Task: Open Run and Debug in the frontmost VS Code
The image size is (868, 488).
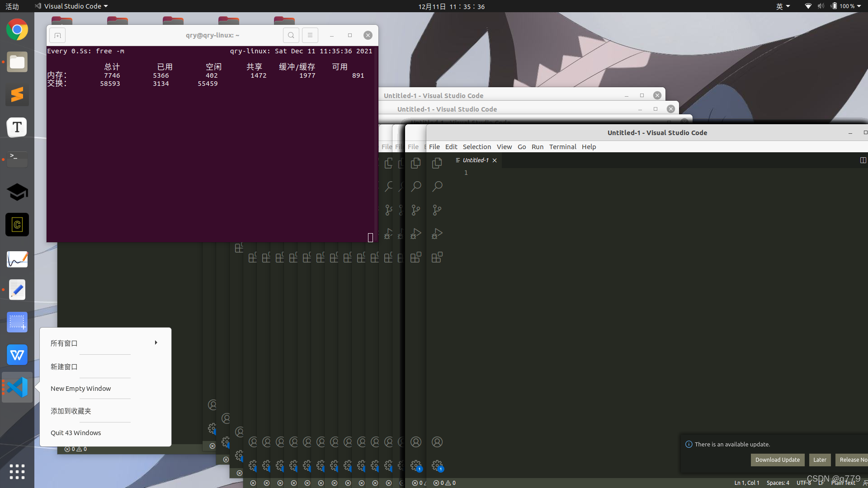Action: pyautogui.click(x=437, y=234)
